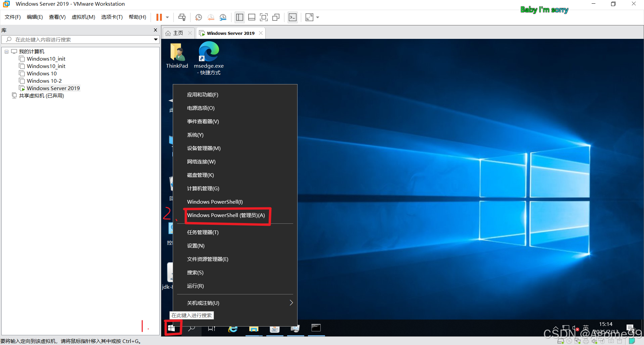Show hidden tray icons chevron
644x345 pixels.
coord(556,328)
